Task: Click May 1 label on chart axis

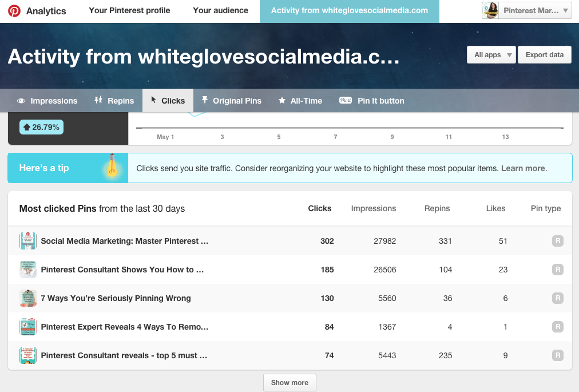Action: 165,137
